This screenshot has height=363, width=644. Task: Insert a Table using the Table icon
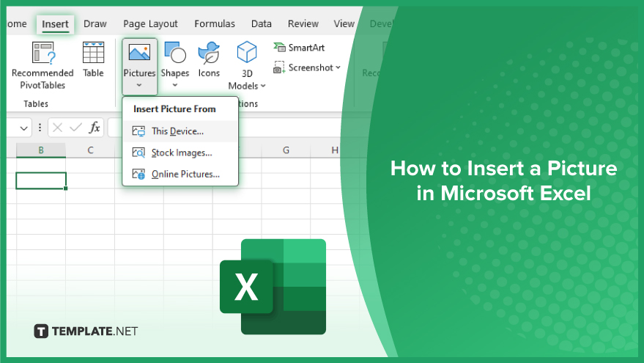click(x=93, y=52)
